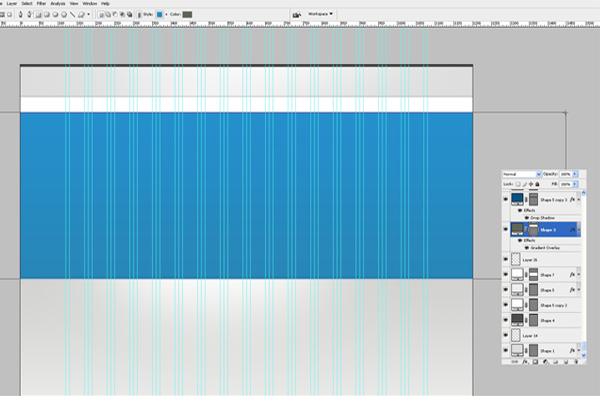600x396 pixels.
Task: Select Add to shape area mode
Action: [x=108, y=15]
